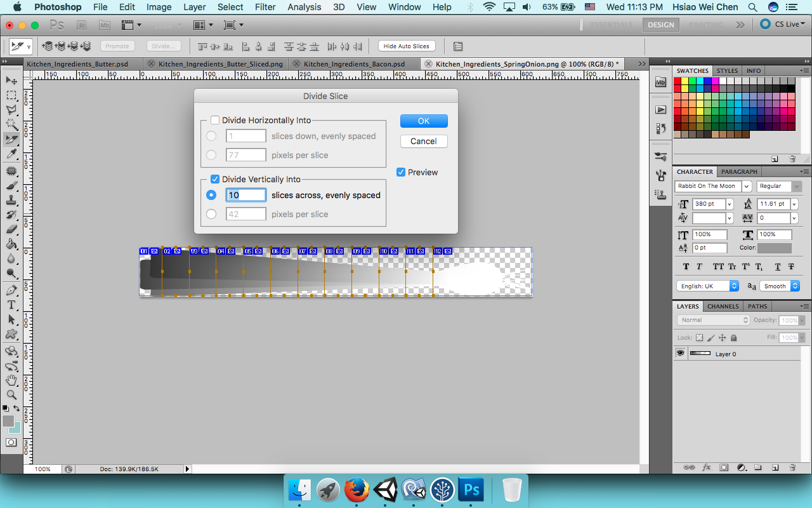Enable the Divide Horizontally Into checkbox
The height and width of the screenshot is (508, 812).
pos(215,120)
